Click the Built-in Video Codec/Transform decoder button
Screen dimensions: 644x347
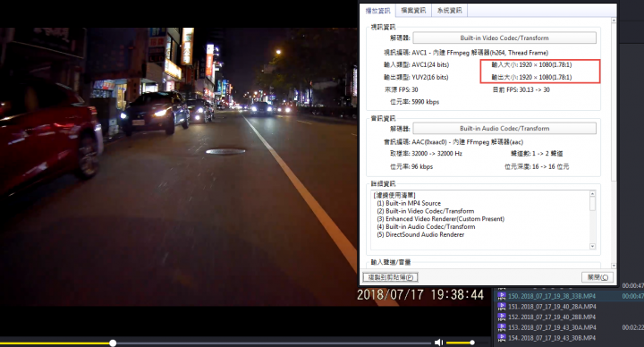pos(504,38)
